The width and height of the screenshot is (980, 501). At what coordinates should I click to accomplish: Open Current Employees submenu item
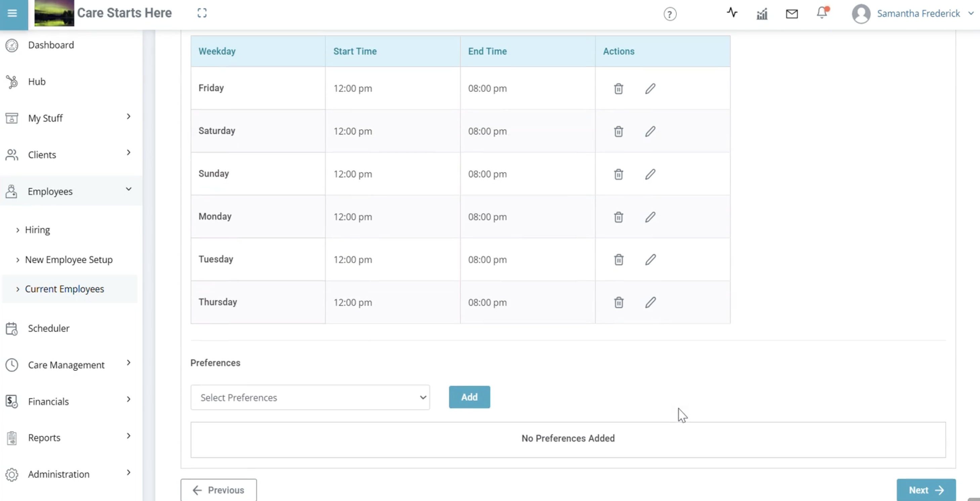click(64, 289)
